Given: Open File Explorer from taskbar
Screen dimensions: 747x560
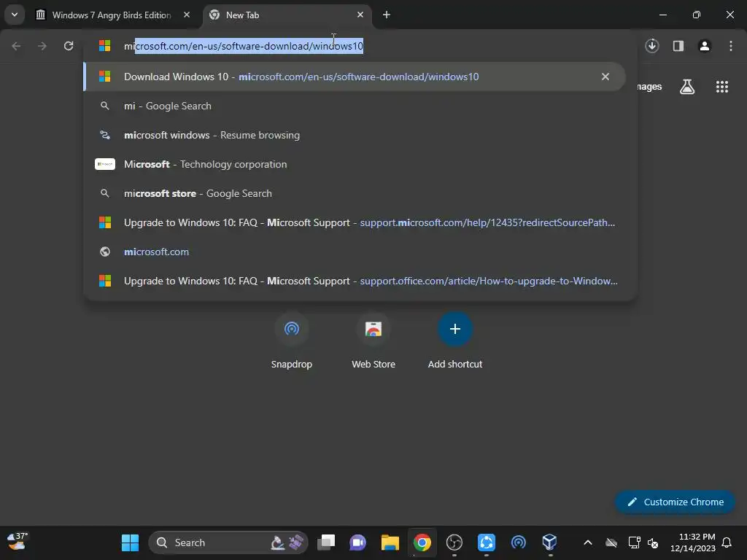Looking at the screenshot, I should pos(390,542).
